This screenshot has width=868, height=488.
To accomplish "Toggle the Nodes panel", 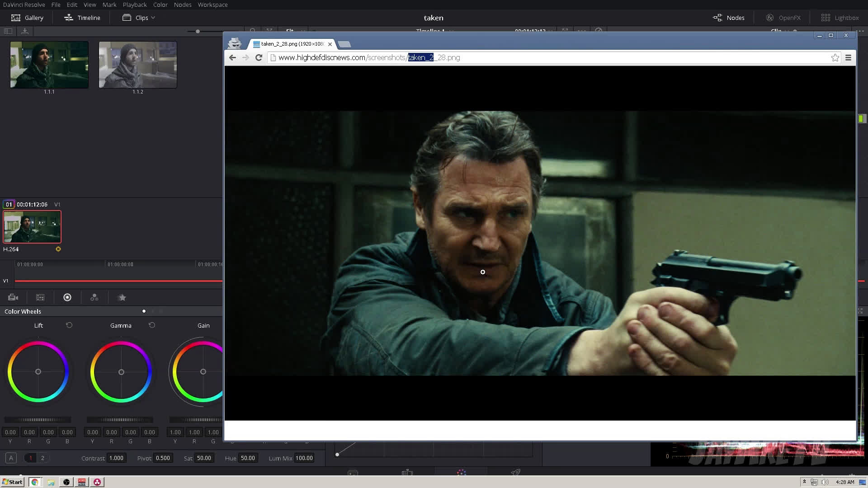I will tap(728, 18).
